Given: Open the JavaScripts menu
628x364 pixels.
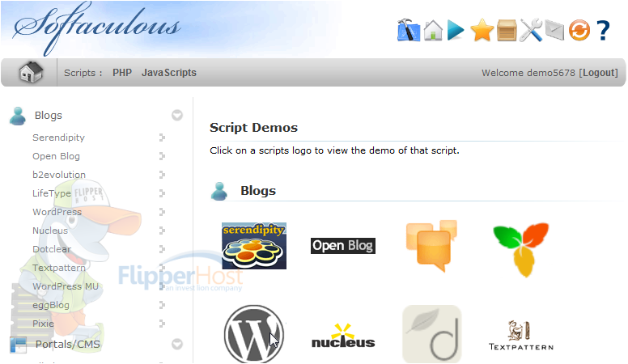Looking at the screenshot, I should (169, 73).
